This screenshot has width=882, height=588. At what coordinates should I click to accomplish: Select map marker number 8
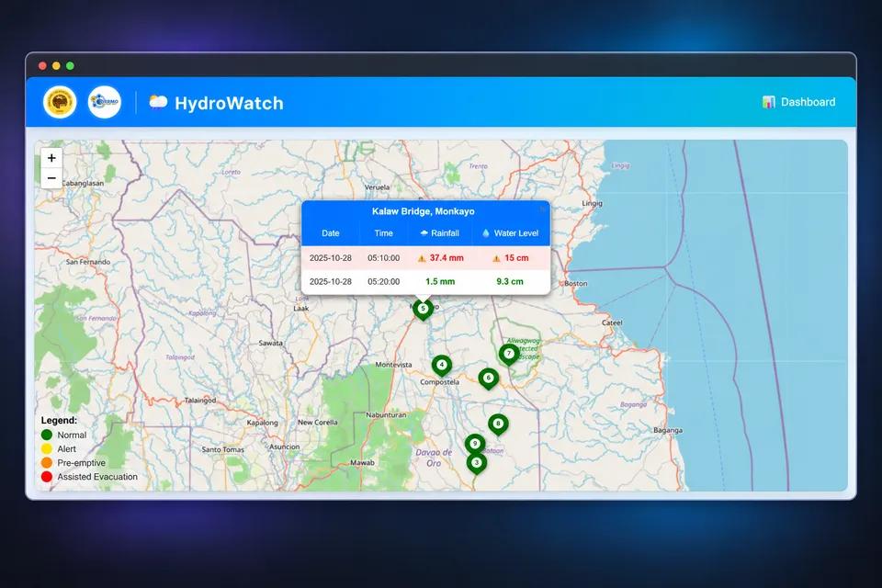click(498, 424)
